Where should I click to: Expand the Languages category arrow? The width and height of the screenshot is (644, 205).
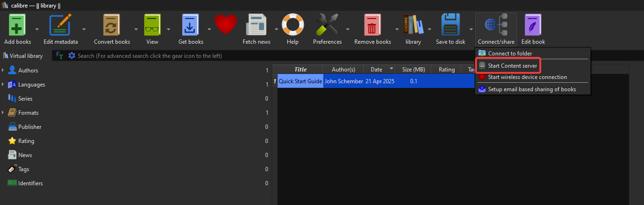(x=3, y=85)
